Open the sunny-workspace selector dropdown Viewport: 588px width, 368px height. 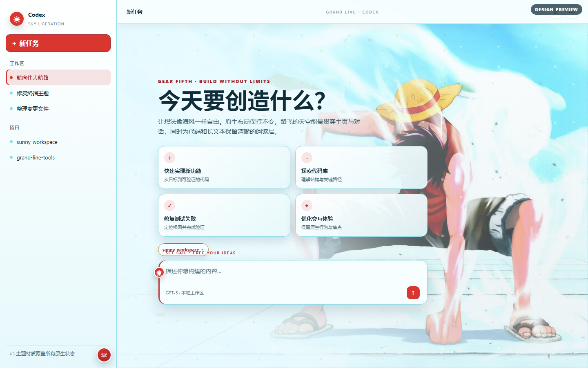[183, 250]
